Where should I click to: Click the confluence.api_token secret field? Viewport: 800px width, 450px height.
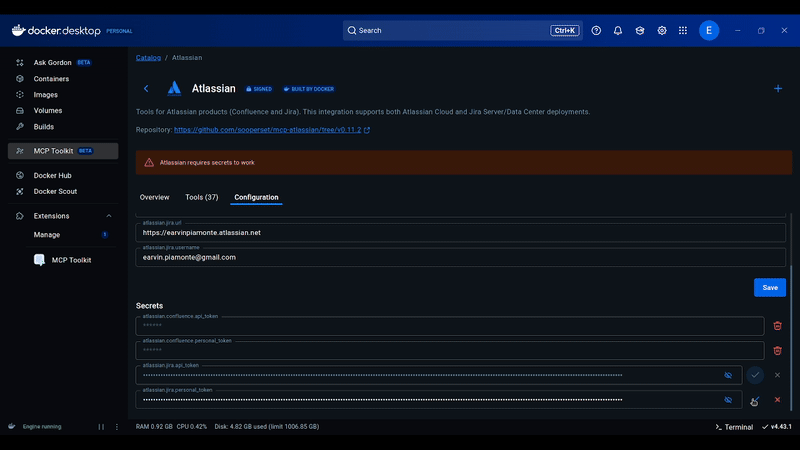[x=450, y=326]
